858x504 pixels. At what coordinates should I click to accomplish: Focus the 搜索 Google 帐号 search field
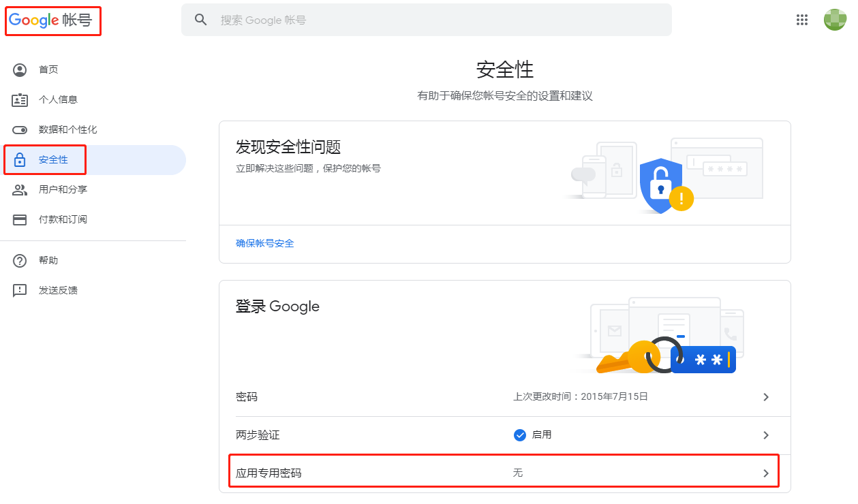coord(427,20)
